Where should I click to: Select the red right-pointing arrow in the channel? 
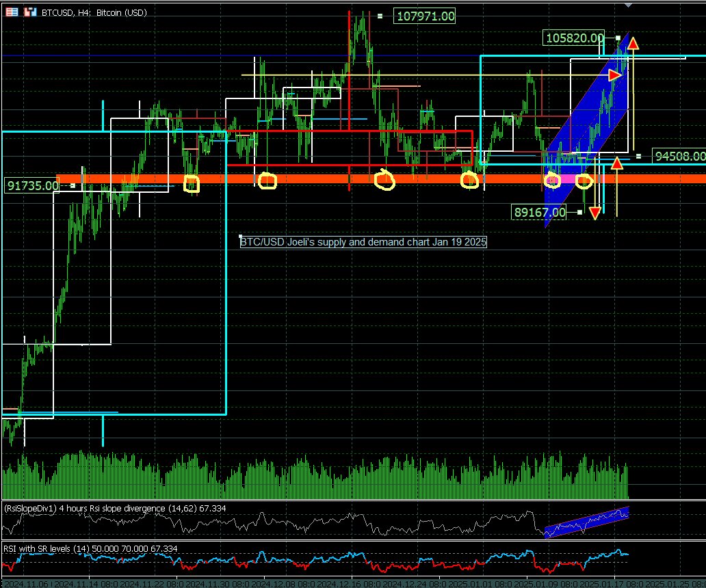tap(615, 75)
